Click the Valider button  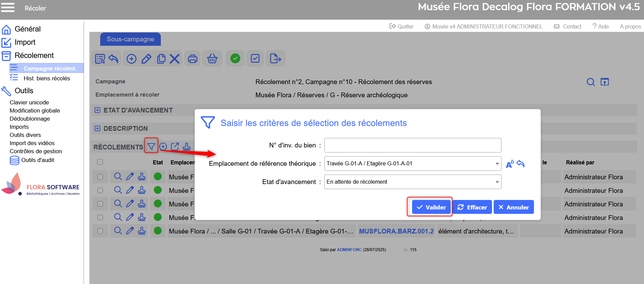[x=431, y=207]
